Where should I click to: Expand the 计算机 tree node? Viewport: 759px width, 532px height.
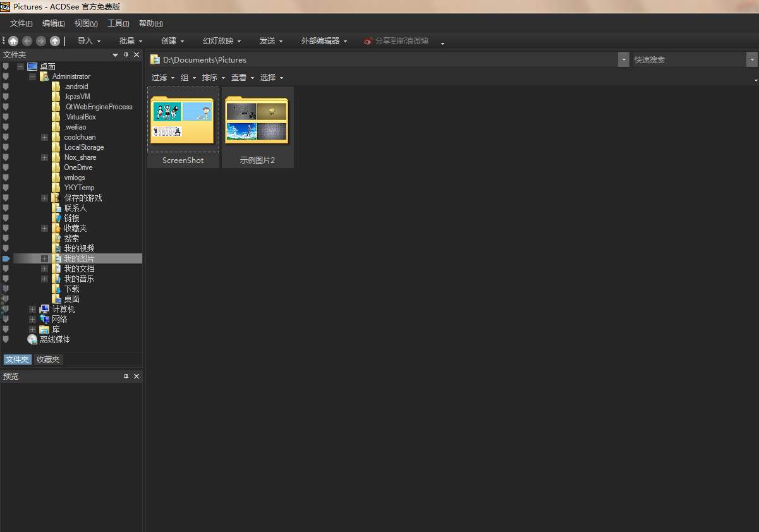click(x=32, y=309)
